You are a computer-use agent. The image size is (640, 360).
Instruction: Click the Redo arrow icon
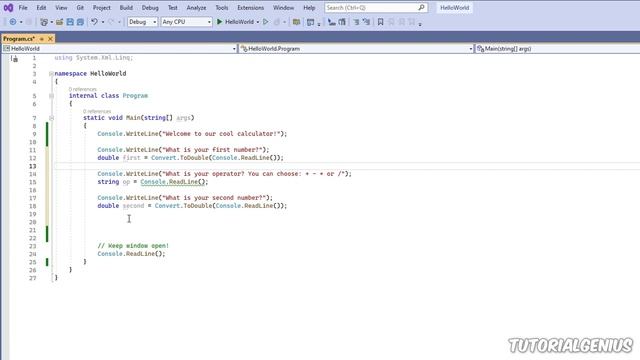111,22
